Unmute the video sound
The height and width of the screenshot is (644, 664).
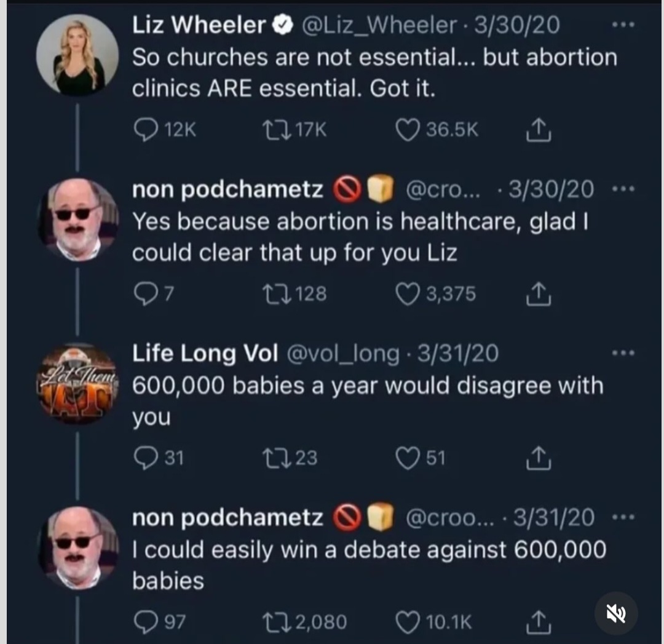pos(616,613)
